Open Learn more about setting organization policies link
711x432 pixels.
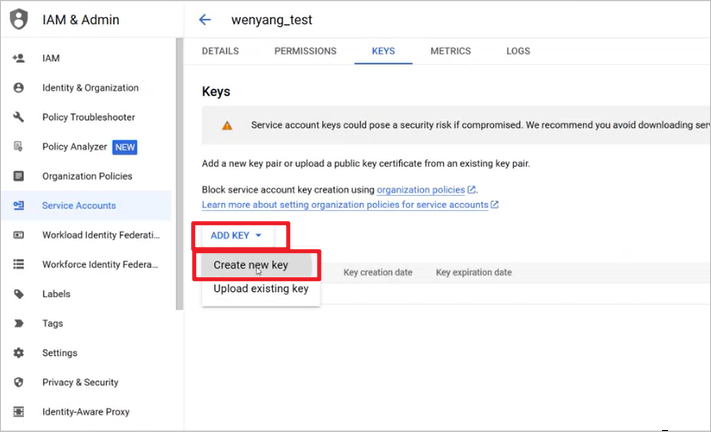point(345,204)
